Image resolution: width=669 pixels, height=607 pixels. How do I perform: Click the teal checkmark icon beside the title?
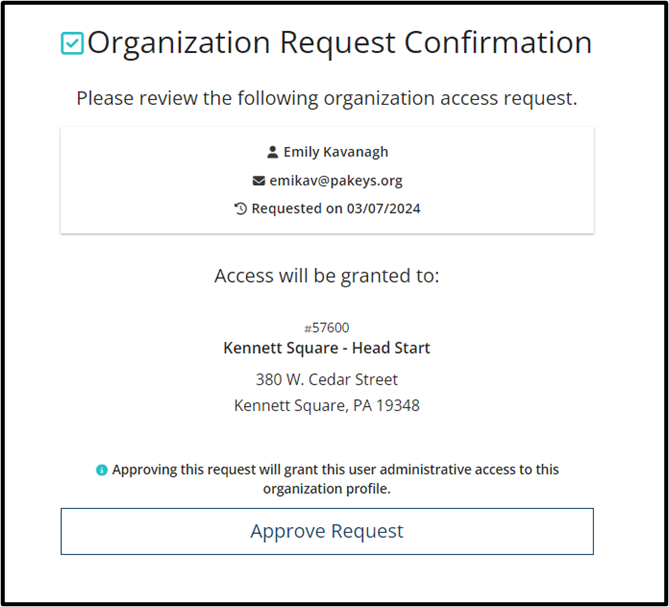click(72, 43)
